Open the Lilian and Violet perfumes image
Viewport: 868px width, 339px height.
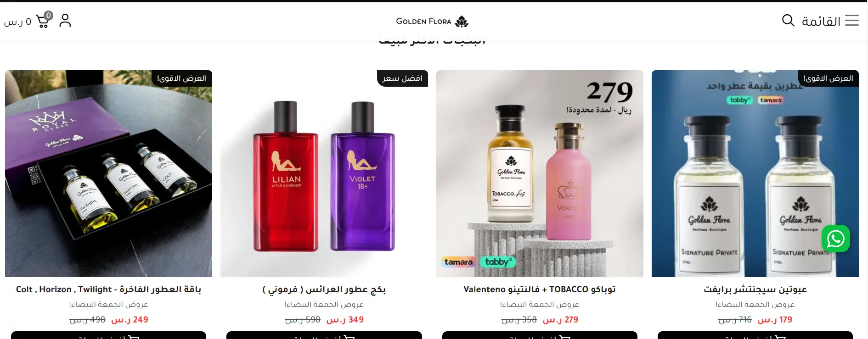coord(324,173)
